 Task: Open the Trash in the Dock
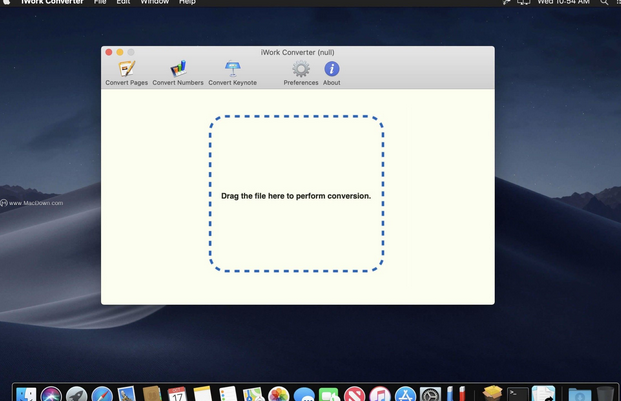click(x=605, y=394)
